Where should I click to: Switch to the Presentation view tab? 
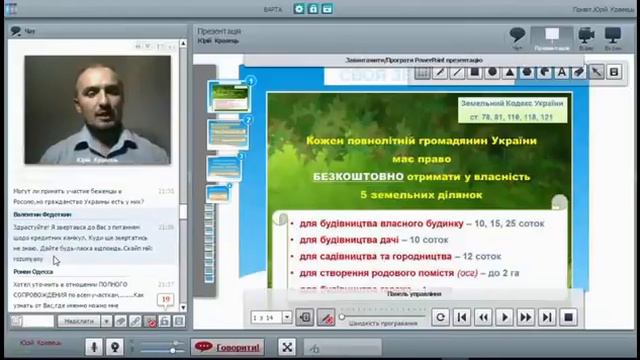(552, 38)
